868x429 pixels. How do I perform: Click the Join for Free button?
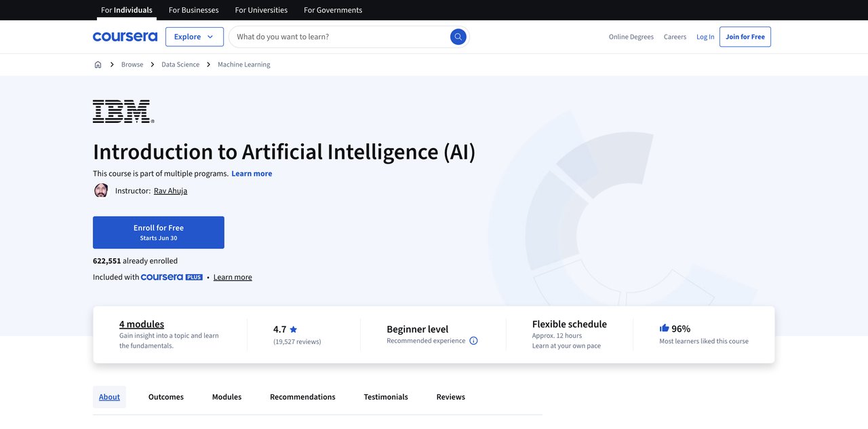[745, 37]
